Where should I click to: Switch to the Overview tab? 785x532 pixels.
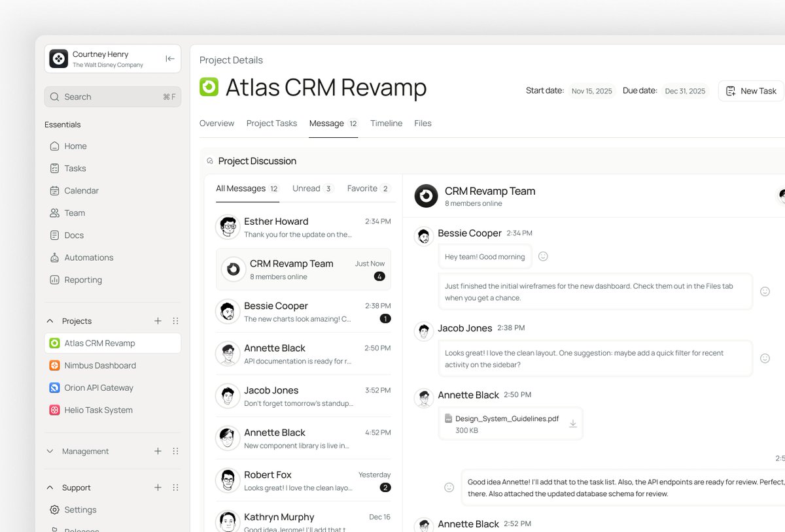pos(217,124)
